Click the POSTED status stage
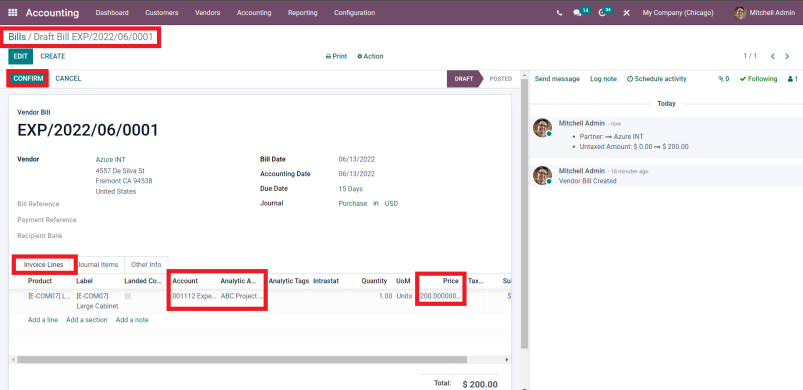Image resolution: width=803 pixels, height=390 pixels. 500,79
